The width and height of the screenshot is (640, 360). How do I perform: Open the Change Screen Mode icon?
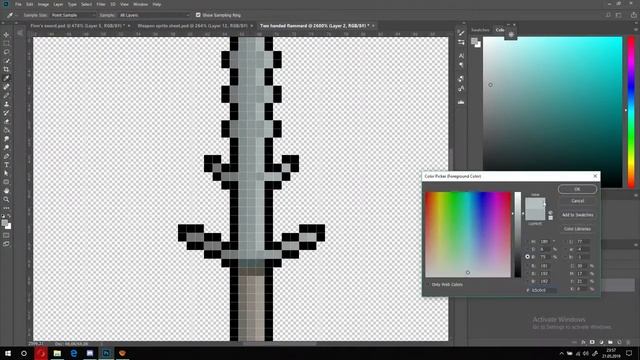[x=6, y=244]
